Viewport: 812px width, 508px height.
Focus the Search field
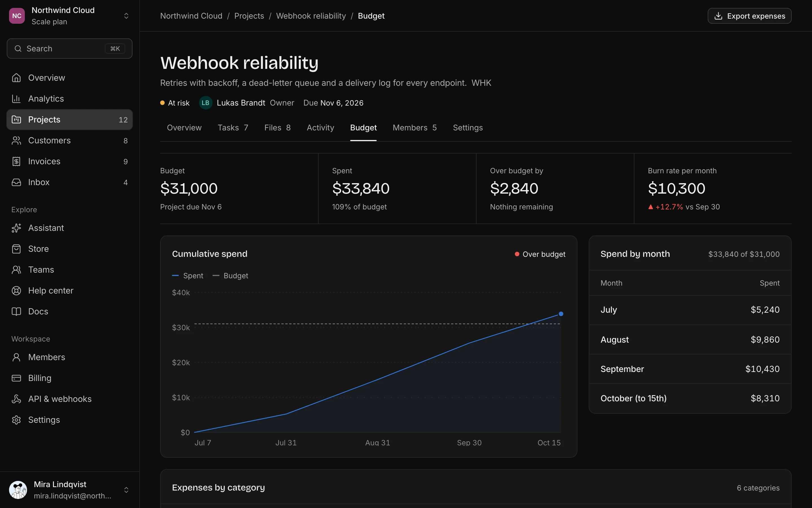click(x=69, y=48)
